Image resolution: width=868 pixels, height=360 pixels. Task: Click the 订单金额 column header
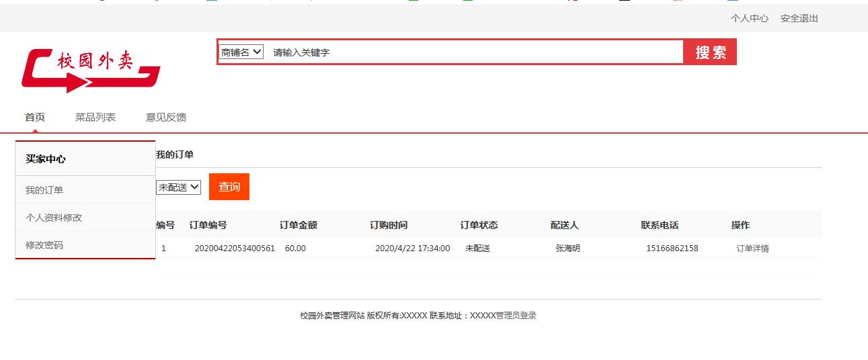pos(299,225)
